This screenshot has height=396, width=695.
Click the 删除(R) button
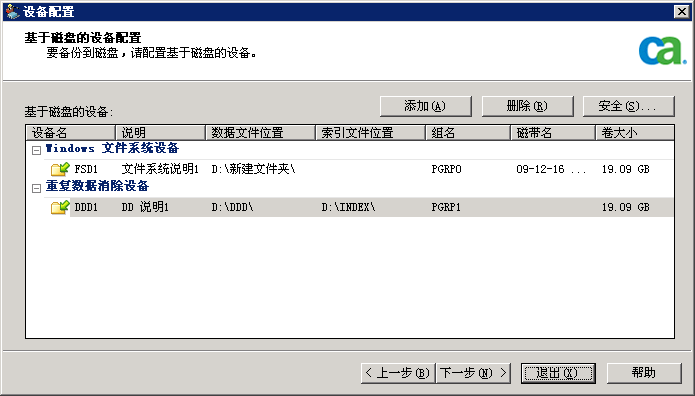(527, 106)
